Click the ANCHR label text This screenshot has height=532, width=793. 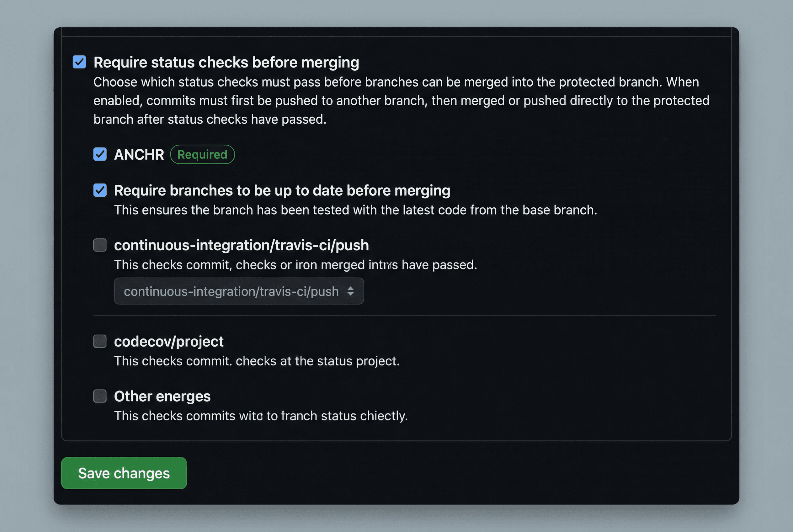click(139, 154)
